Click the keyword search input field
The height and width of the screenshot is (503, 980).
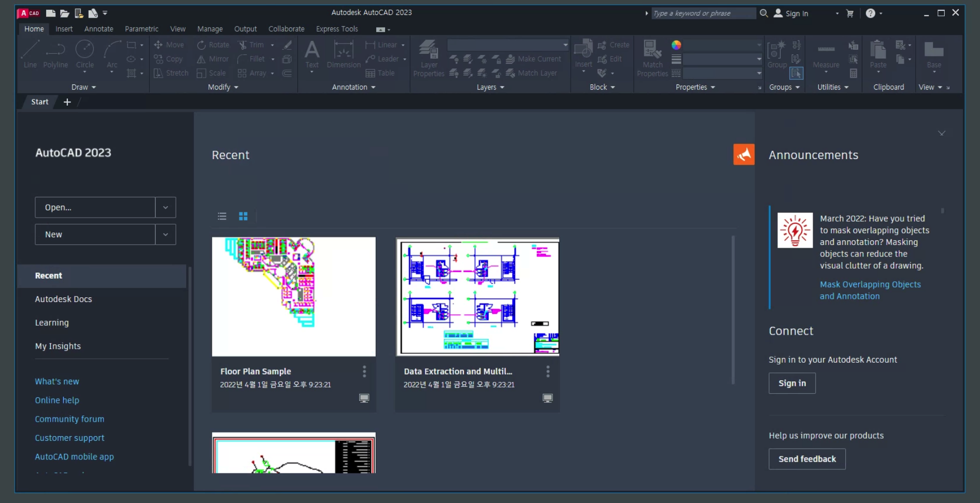point(703,13)
